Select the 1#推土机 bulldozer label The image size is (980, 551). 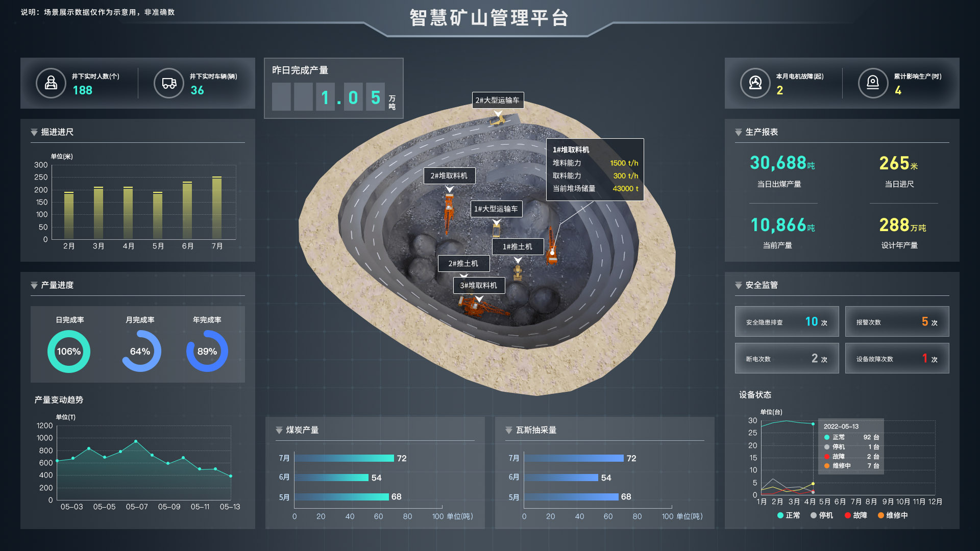[518, 247]
